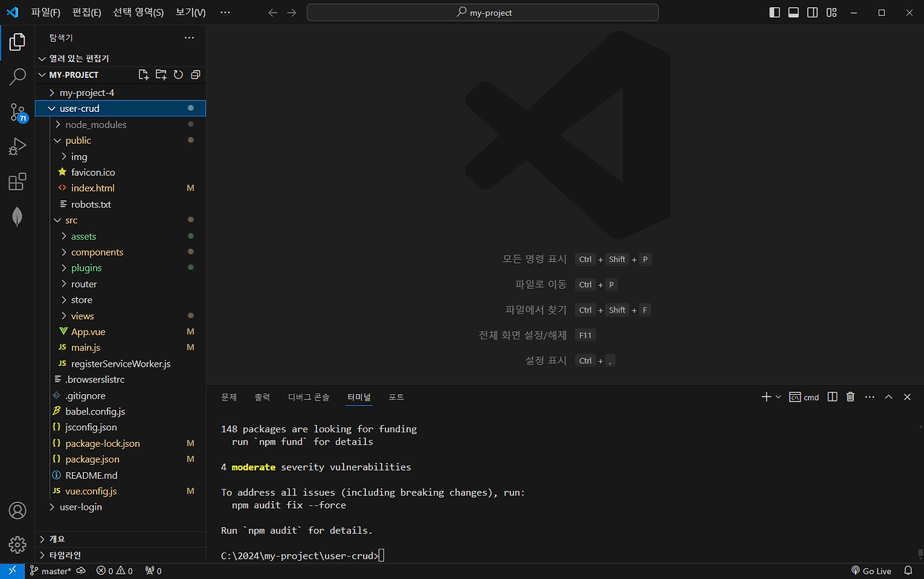Collapse the public folder

pyautogui.click(x=121, y=140)
